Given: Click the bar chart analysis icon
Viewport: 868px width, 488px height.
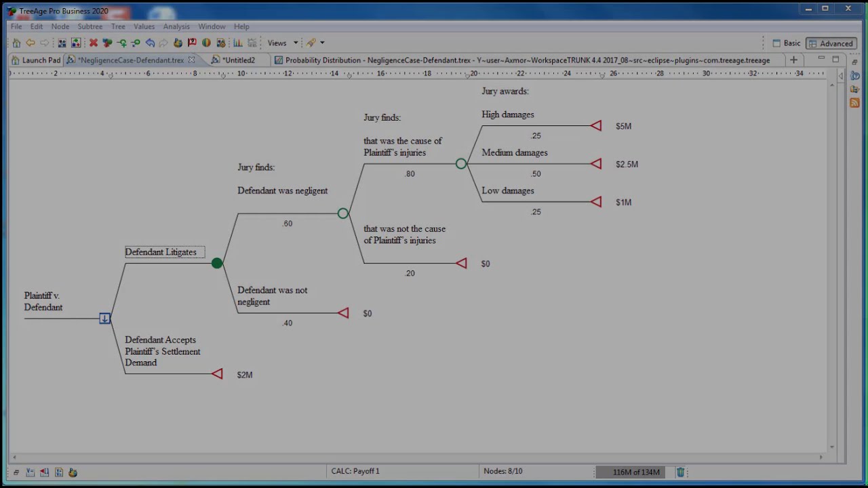Looking at the screenshot, I should tap(237, 43).
